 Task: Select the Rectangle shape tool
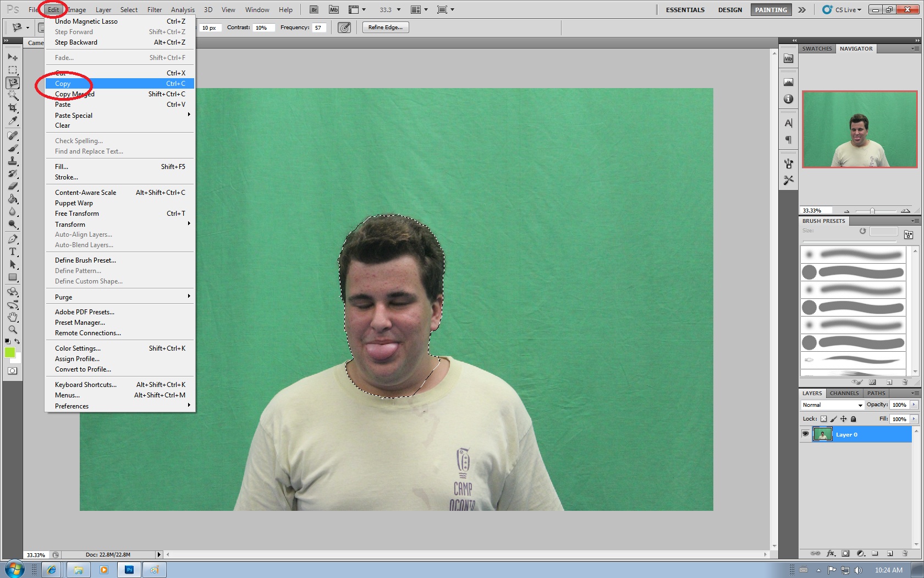point(13,277)
